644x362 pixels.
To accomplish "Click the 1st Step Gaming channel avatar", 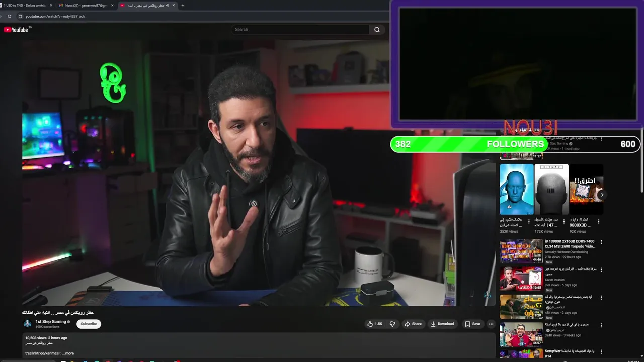I will [x=28, y=324].
